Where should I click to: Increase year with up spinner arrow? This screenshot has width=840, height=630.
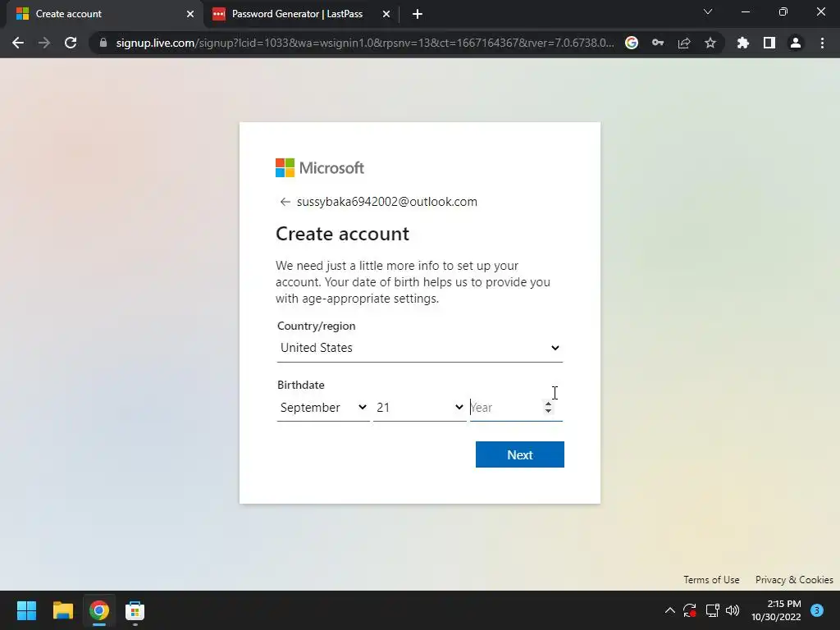coord(548,404)
